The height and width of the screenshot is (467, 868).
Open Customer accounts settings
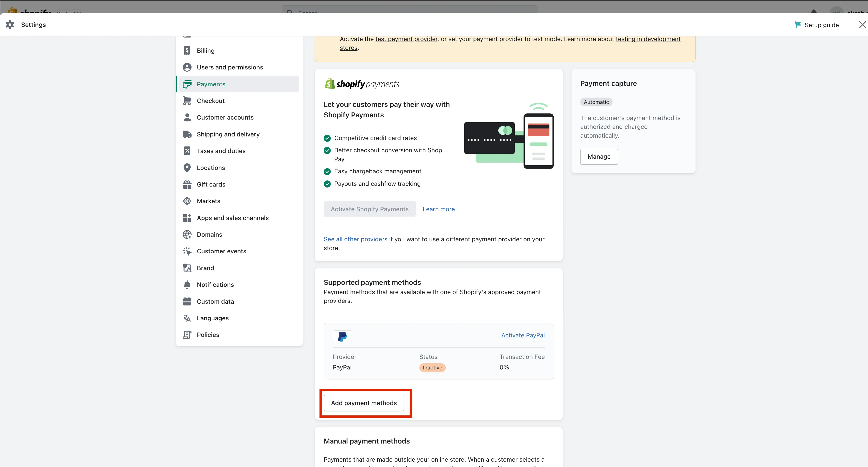pos(239,118)
